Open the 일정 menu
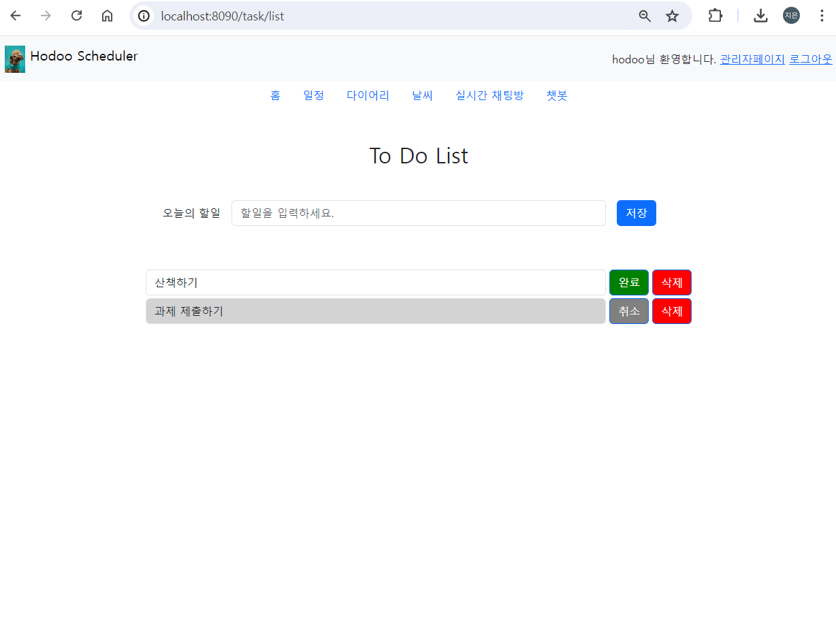Viewport: 836px width, 644px height. pyautogui.click(x=314, y=95)
